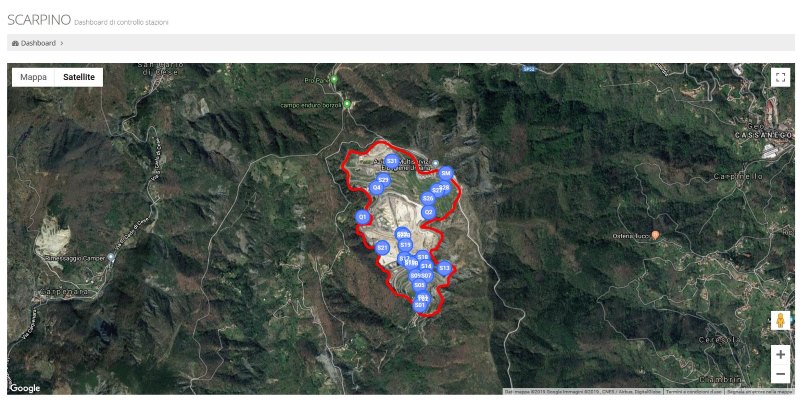Click the S01 station marker
Screen dimensions: 800x400
(419, 305)
